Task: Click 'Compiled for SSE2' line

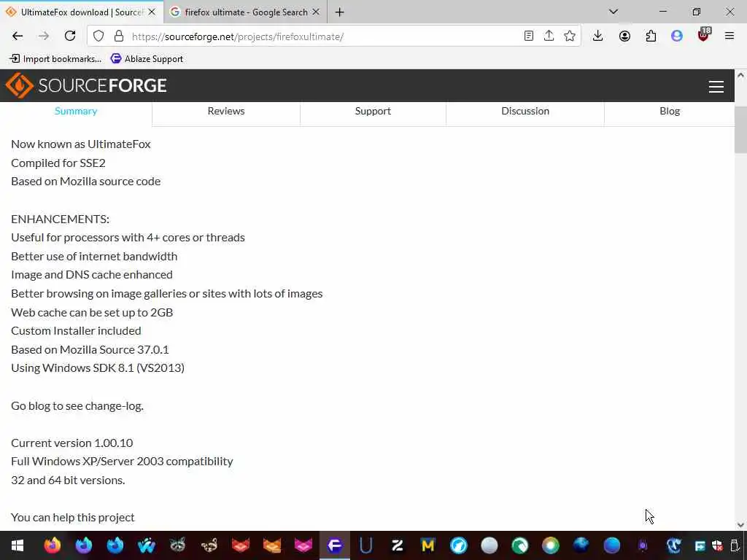Action: pyautogui.click(x=58, y=163)
